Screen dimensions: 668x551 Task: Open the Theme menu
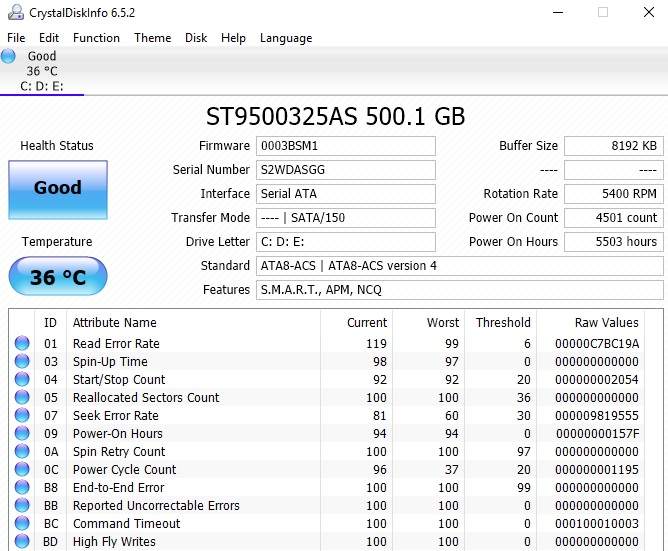click(x=152, y=38)
